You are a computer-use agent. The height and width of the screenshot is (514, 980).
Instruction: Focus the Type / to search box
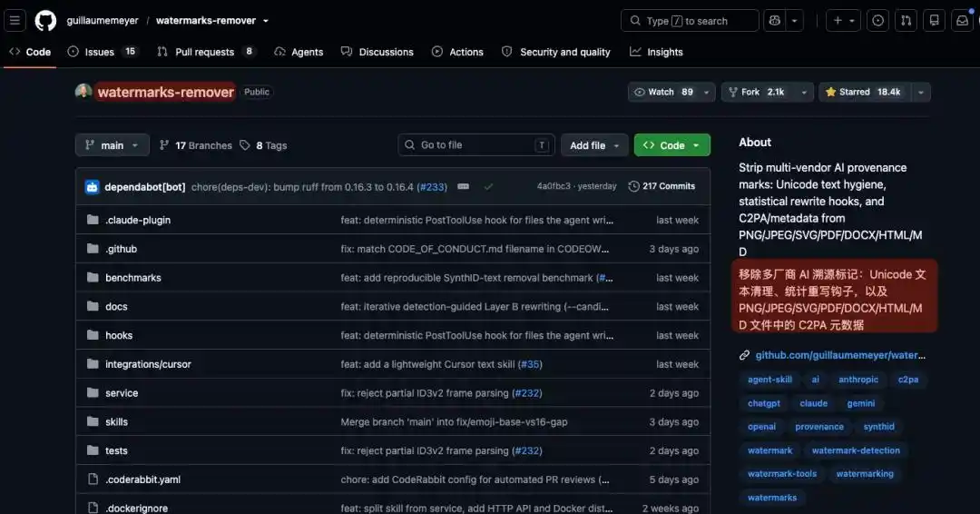690,21
